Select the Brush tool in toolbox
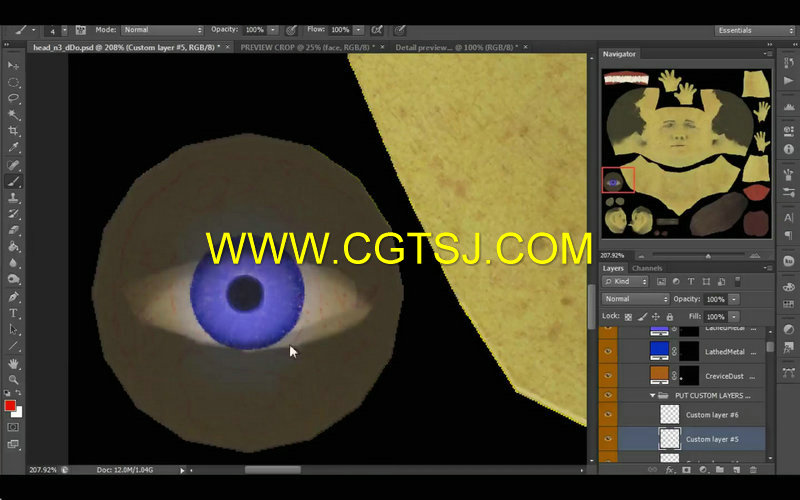 (x=13, y=181)
